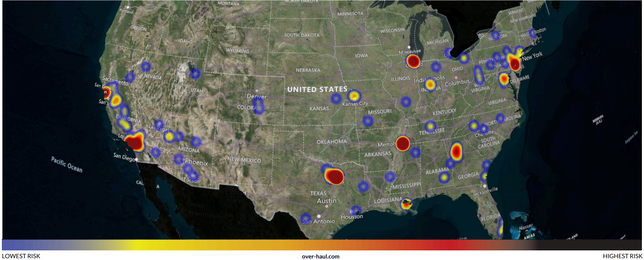Click the ALABAMA state label
Screen dimensions: 644x260
click(437, 171)
